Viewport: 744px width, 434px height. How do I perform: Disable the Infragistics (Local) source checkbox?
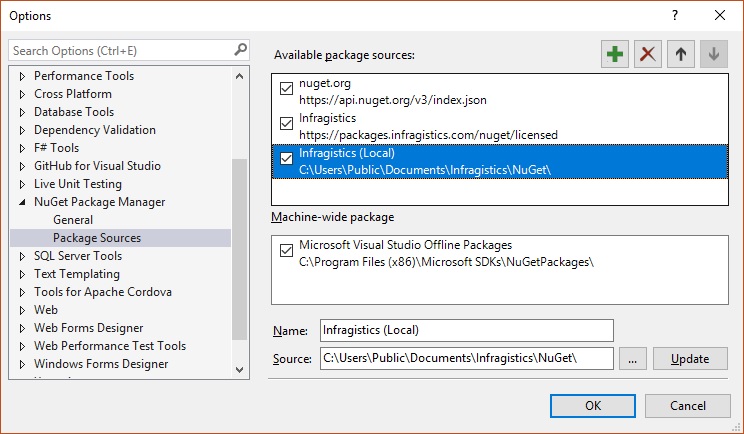click(287, 159)
